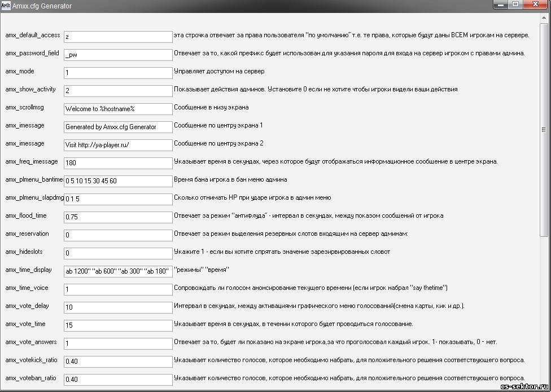551x392 pixels.
Task: Click the amx_vote_answers label
Action: pos(31,342)
